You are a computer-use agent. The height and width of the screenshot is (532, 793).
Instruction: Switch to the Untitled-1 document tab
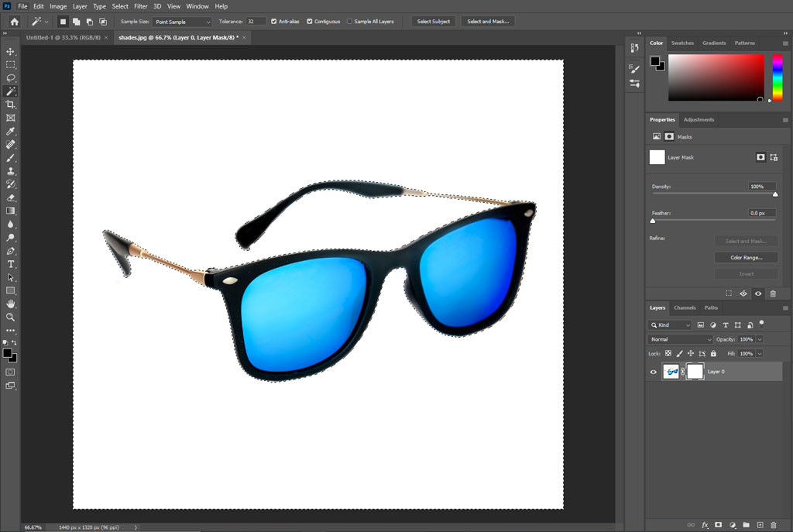64,37
